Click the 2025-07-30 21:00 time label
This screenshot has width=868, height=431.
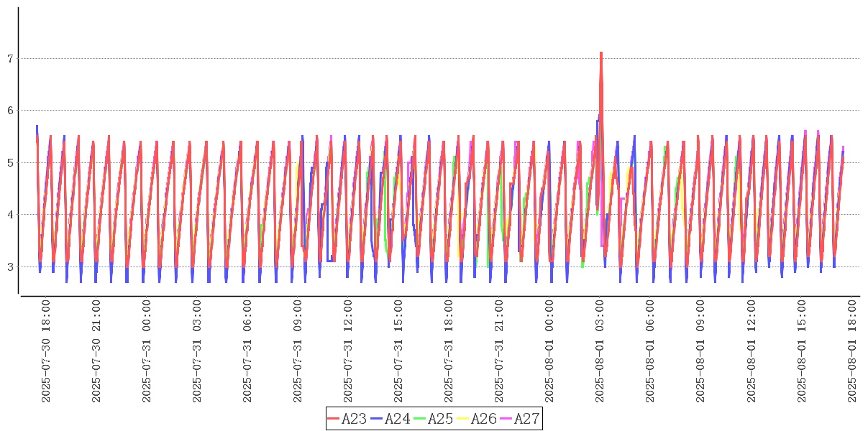pyautogui.click(x=96, y=351)
